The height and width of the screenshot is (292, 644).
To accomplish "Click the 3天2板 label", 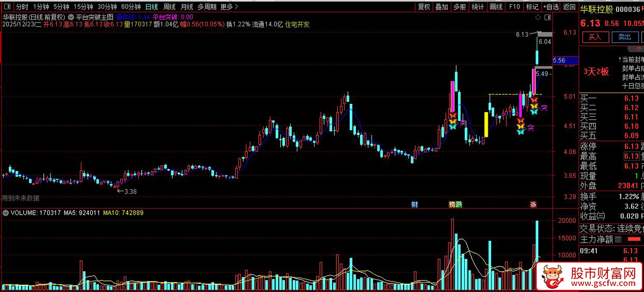I will click(x=596, y=71).
